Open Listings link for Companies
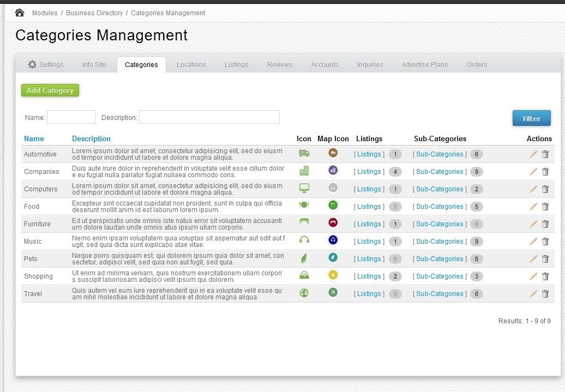This screenshot has width=565, height=392. [369, 172]
